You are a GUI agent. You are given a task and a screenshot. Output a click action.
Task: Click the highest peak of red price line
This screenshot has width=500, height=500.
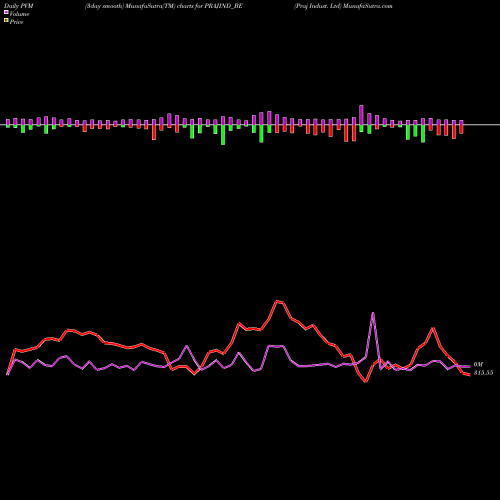click(277, 301)
